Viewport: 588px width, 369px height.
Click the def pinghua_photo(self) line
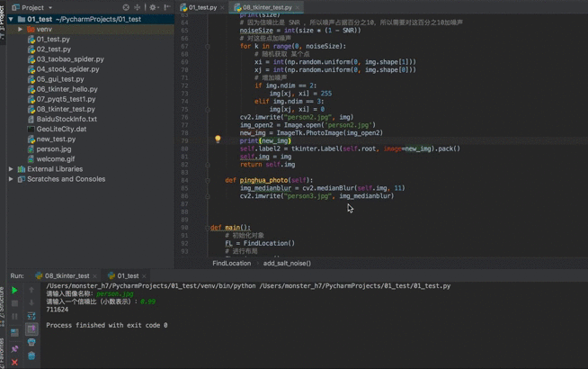coord(269,181)
